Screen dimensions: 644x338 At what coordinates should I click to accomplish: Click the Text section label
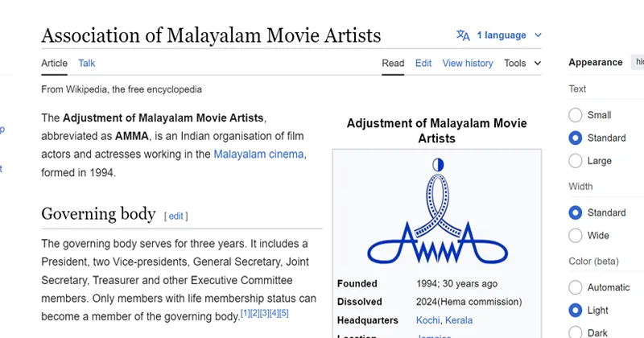pos(577,89)
